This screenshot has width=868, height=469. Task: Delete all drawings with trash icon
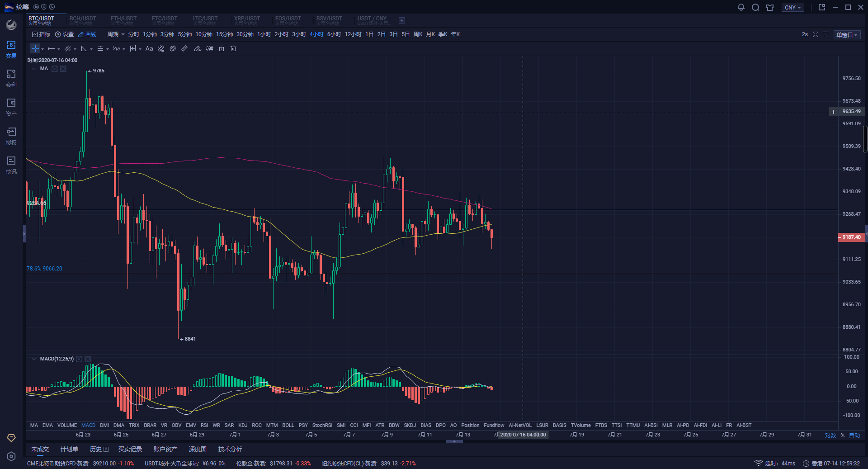coord(233,48)
